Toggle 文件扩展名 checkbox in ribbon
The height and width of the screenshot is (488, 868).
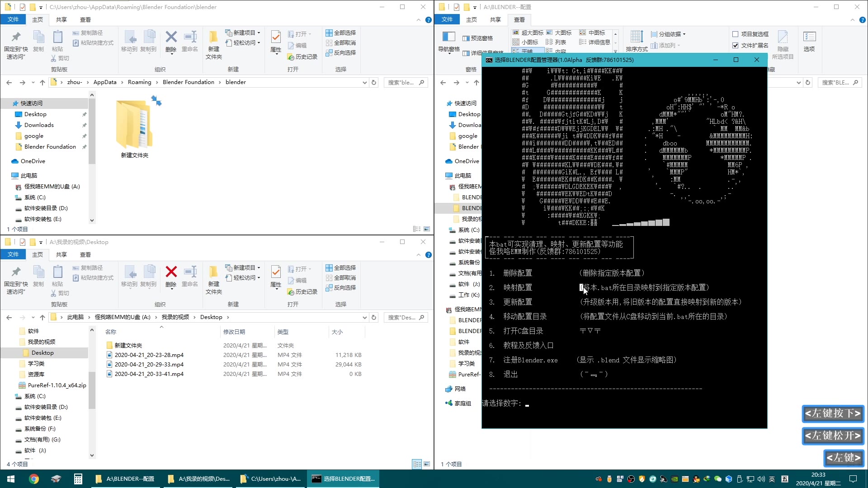coord(735,45)
